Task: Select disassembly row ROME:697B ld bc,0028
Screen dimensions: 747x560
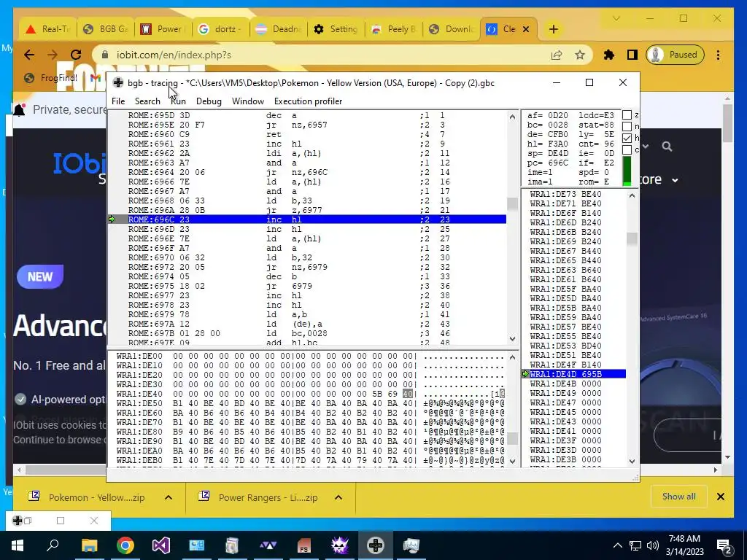Action: pos(317,333)
